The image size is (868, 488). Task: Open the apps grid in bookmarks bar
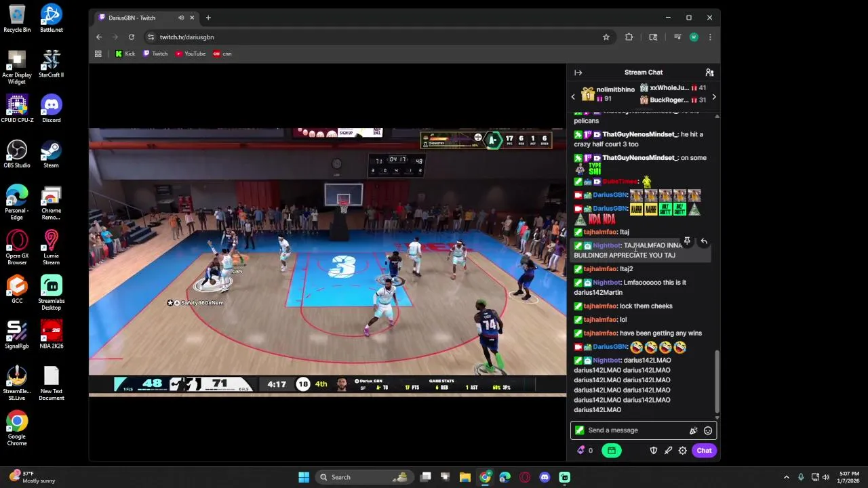(98, 54)
